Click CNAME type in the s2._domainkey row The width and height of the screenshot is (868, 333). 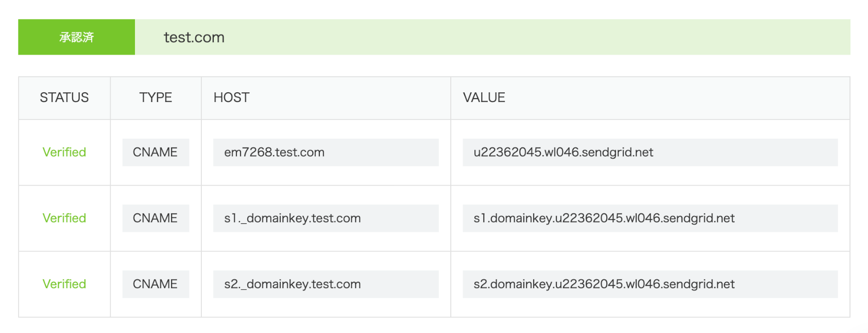coord(155,284)
